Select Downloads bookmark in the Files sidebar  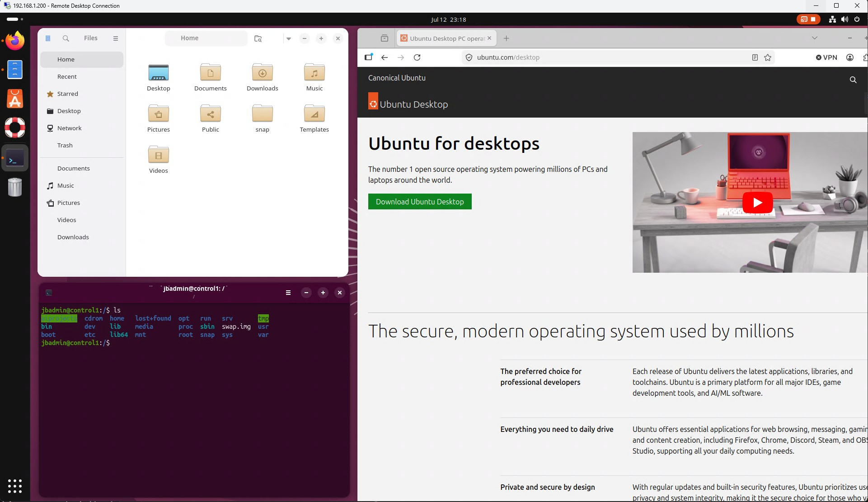(x=82, y=237)
